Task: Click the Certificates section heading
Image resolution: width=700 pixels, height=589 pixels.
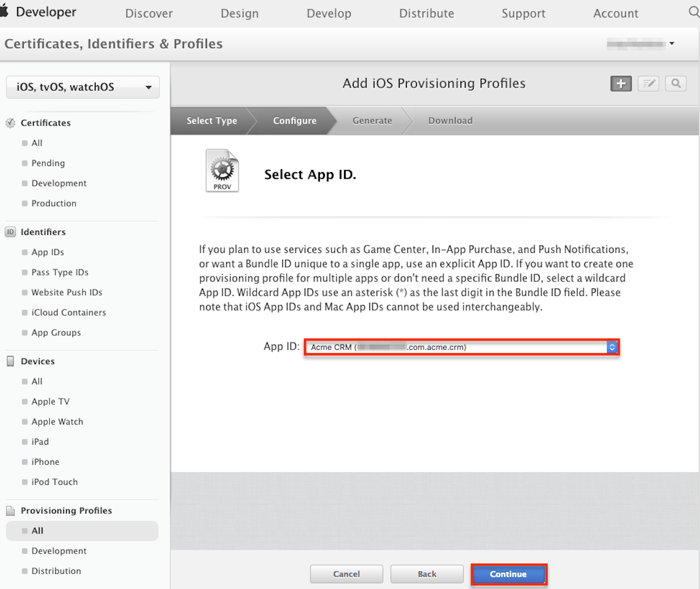Action: (46, 123)
